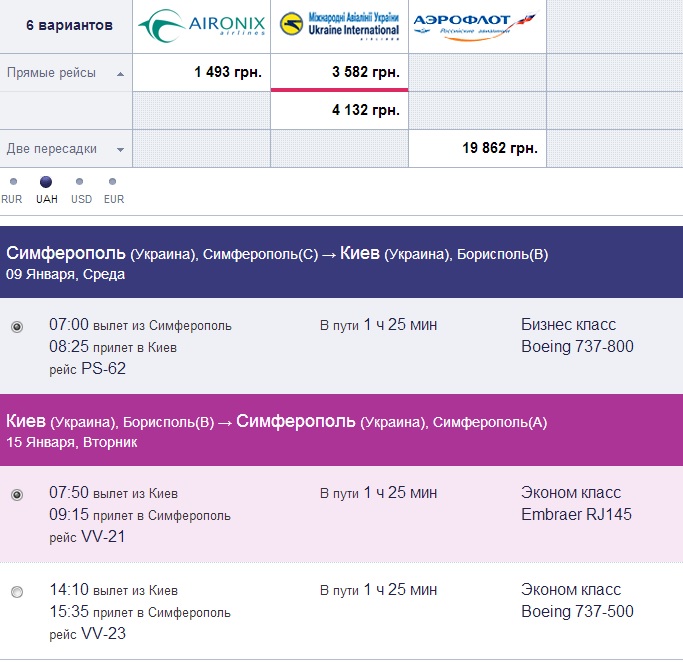Viewport: 683px width, 663px height.
Task: Click the Киев → Симферополь route header
Action: [x=278, y=422]
